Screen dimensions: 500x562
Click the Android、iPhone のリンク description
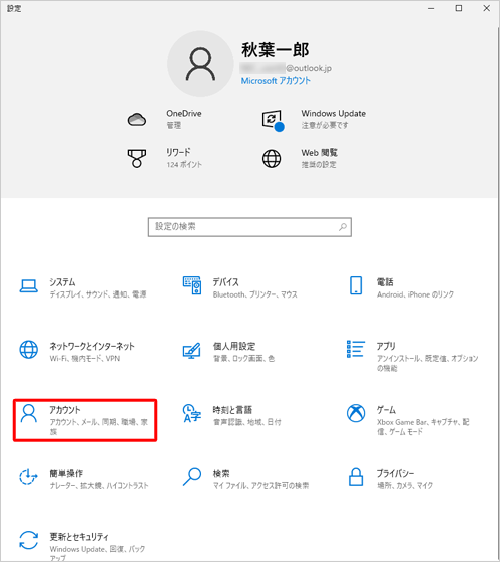(415, 295)
